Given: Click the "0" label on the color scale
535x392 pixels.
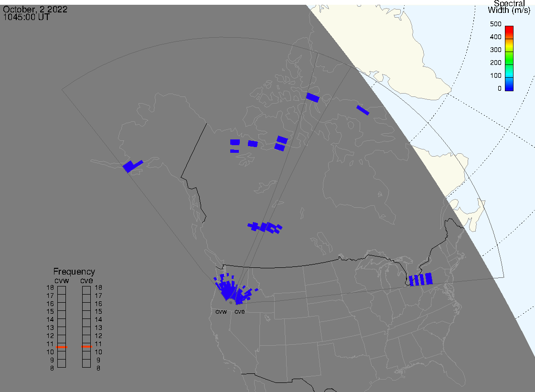Looking at the screenshot, I should tap(500, 89).
